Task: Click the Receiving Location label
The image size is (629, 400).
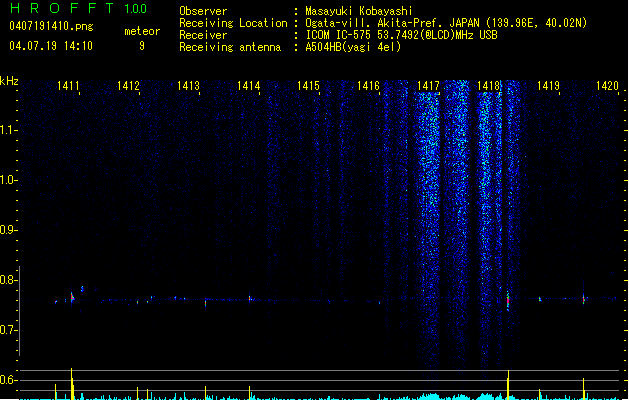Action: 233,23
